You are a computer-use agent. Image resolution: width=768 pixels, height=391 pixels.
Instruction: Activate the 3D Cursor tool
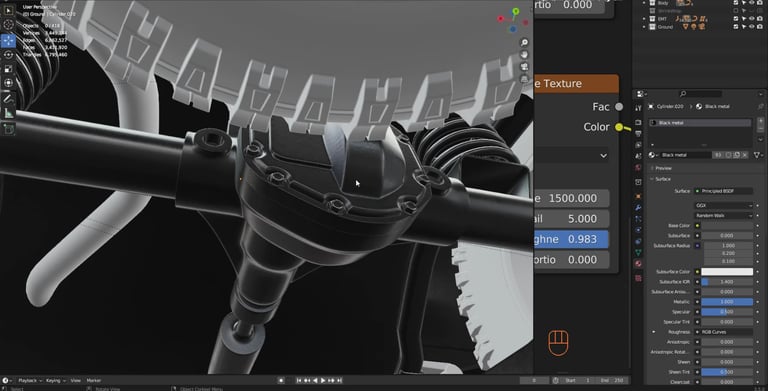click(8, 24)
